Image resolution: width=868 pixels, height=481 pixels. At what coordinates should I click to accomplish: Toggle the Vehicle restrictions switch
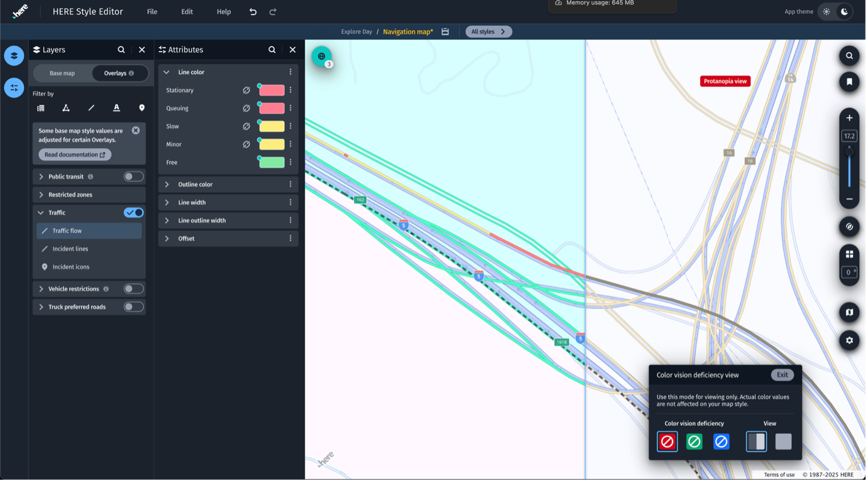pyautogui.click(x=134, y=289)
